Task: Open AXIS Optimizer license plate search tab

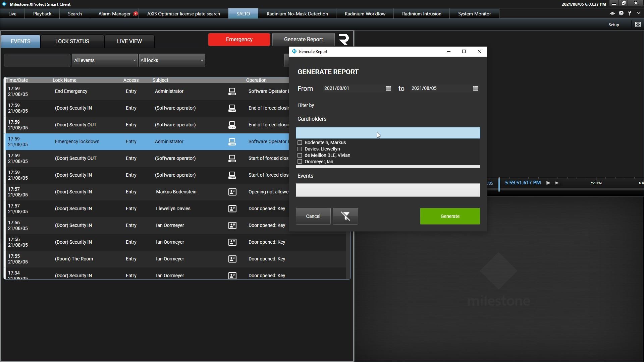Action: (x=183, y=14)
